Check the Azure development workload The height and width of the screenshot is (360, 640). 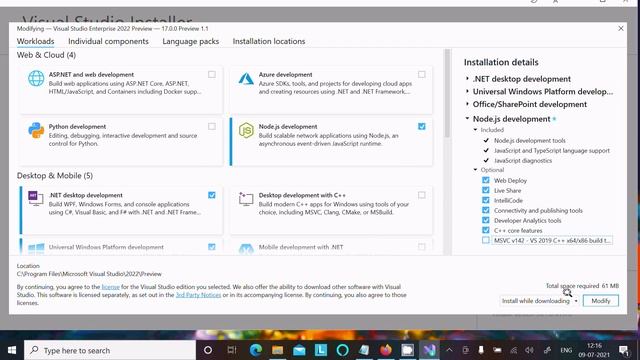[422, 74]
